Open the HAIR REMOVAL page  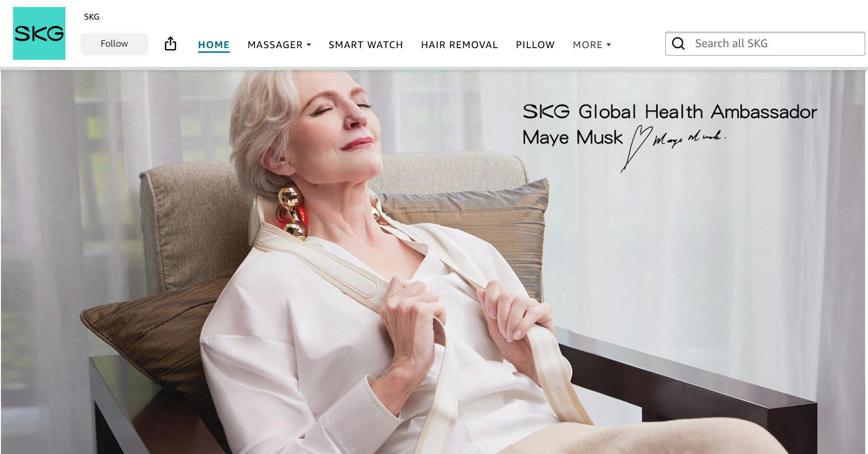click(460, 45)
